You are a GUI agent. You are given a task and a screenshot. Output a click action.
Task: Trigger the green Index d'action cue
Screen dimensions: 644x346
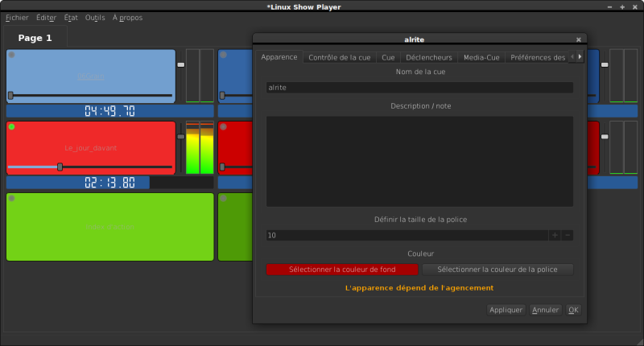tap(110, 227)
